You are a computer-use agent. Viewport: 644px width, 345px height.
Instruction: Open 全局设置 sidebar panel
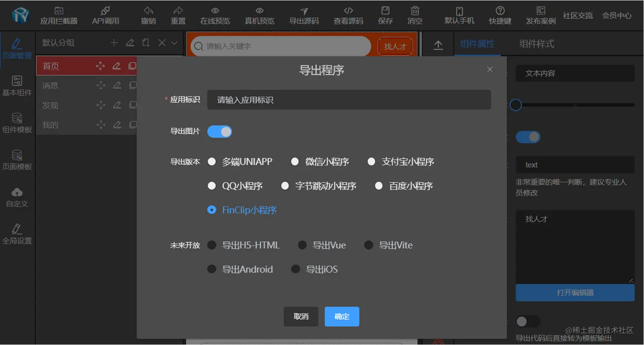tap(17, 234)
